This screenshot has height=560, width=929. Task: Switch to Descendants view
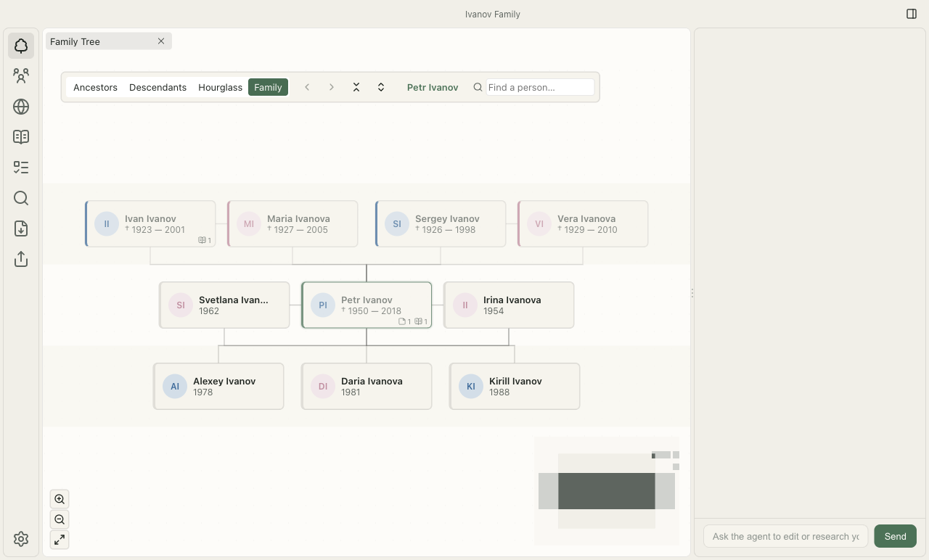click(157, 87)
